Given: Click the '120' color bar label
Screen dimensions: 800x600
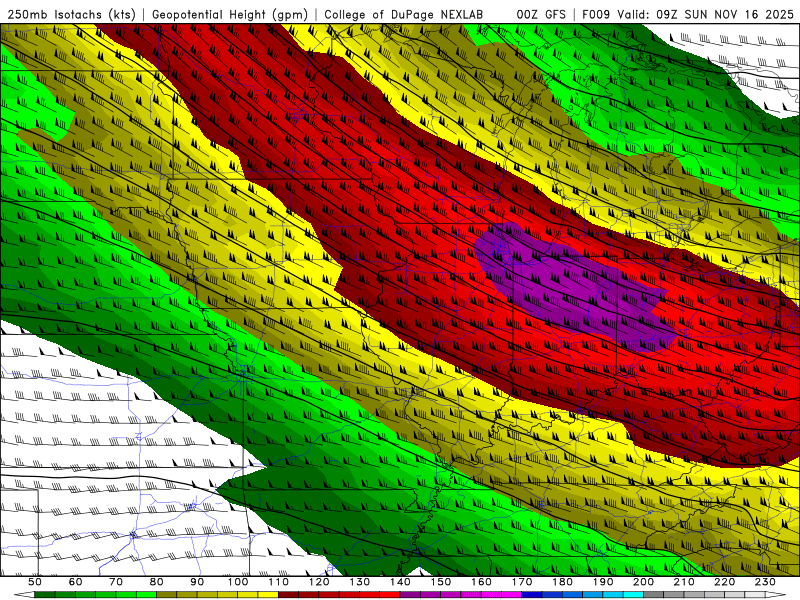Looking at the screenshot, I should coord(319,582).
